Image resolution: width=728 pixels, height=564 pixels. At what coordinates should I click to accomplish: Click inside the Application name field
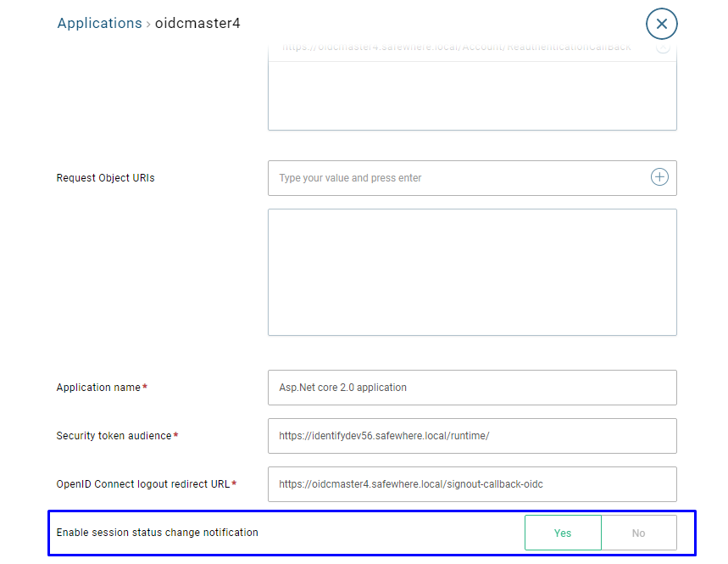pyautogui.click(x=471, y=388)
